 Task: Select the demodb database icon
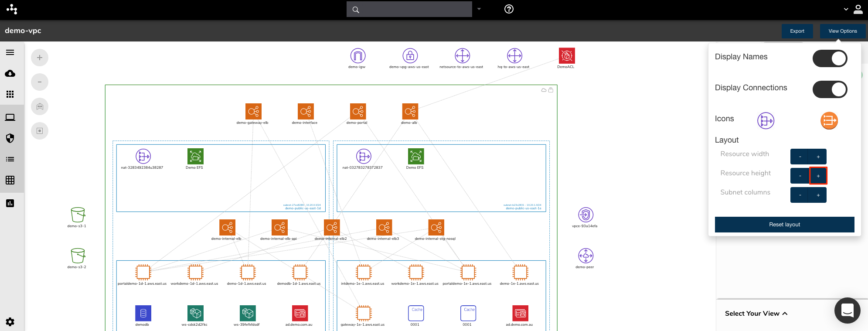143,313
